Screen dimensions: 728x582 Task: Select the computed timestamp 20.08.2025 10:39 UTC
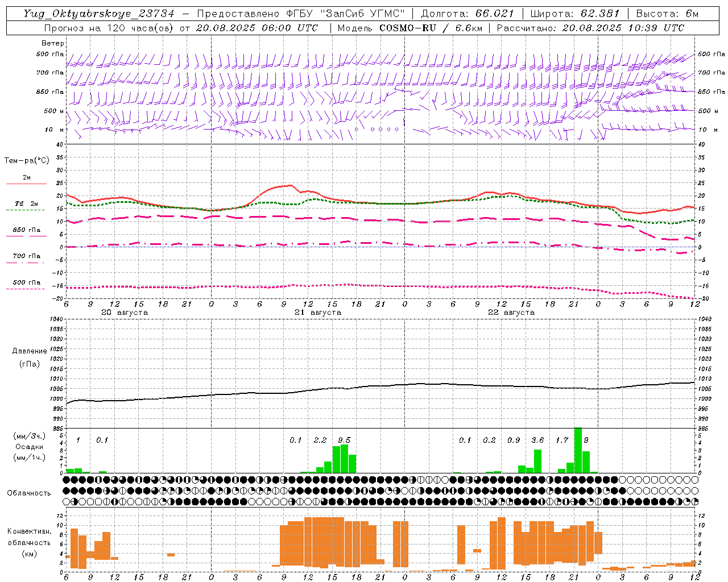(623, 28)
